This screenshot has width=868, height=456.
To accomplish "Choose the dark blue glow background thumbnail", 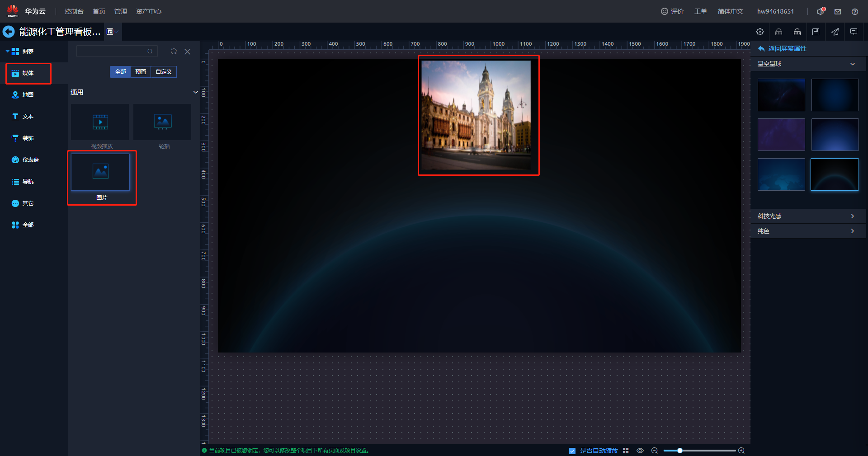I will pyautogui.click(x=835, y=95).
